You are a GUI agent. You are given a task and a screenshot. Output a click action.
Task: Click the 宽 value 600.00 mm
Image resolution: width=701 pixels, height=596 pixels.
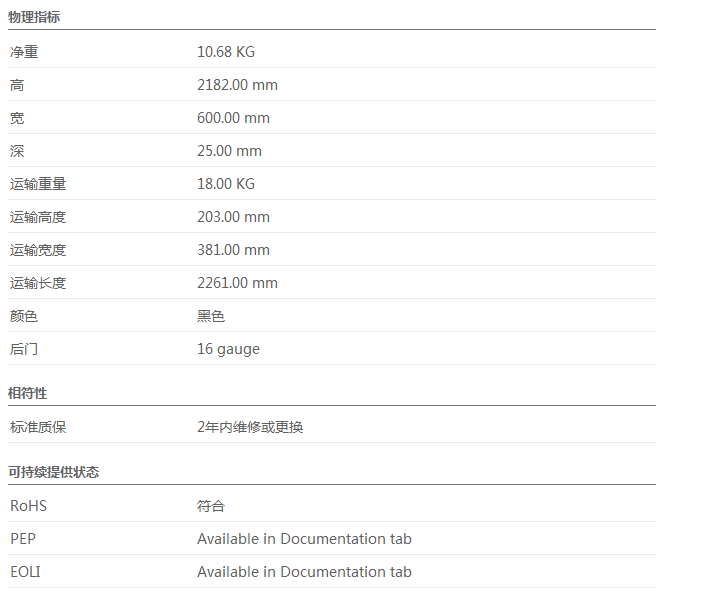point(233,118)
